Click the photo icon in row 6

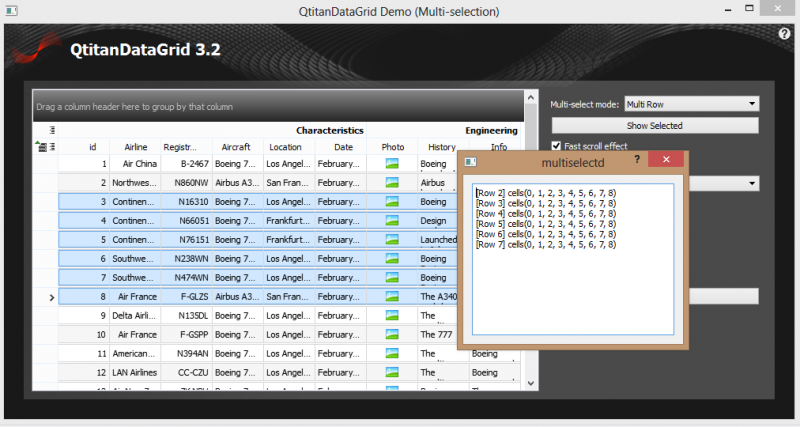(x=392, y=259)
